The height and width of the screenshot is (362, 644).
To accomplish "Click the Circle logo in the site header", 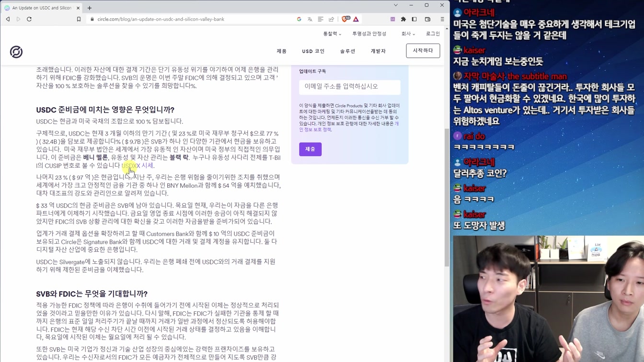I will (x=16, y=52).
